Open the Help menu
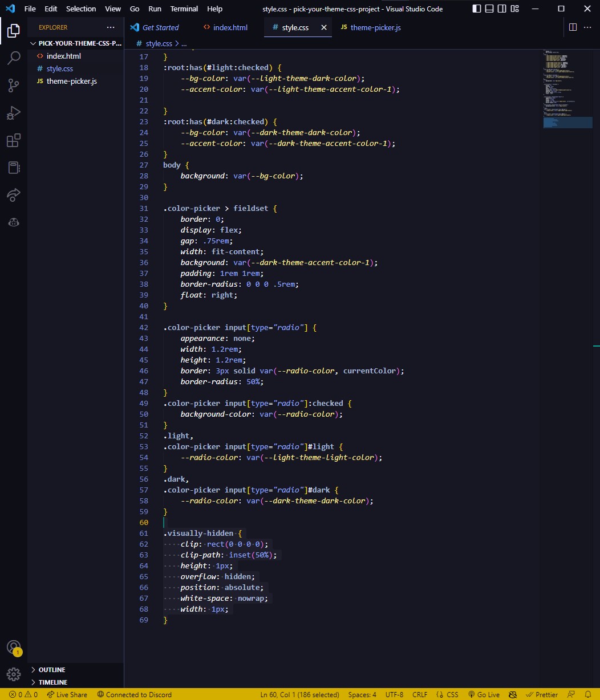Screen dimensions: 600x700 click(215, 9)
